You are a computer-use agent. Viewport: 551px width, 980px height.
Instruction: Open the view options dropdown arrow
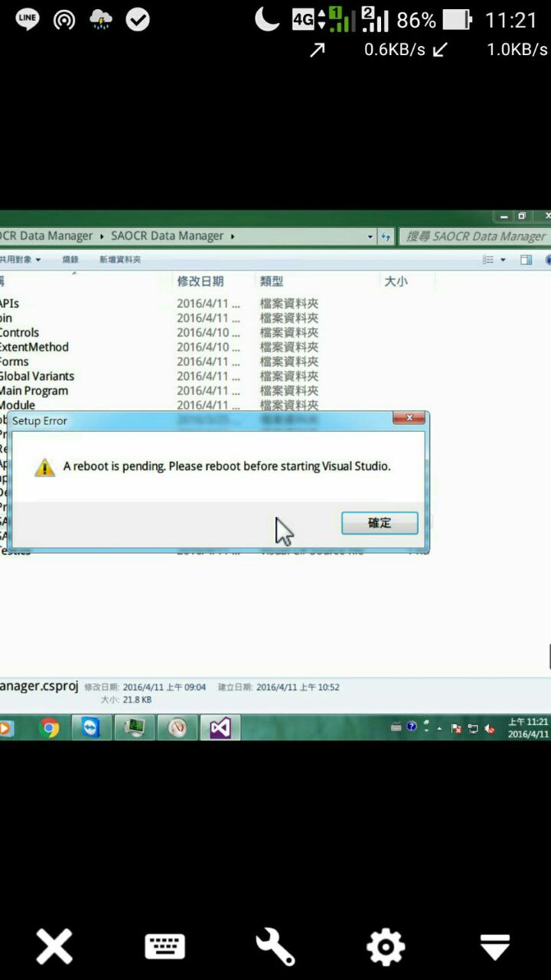pyautogui.click(x=503, y=260)
